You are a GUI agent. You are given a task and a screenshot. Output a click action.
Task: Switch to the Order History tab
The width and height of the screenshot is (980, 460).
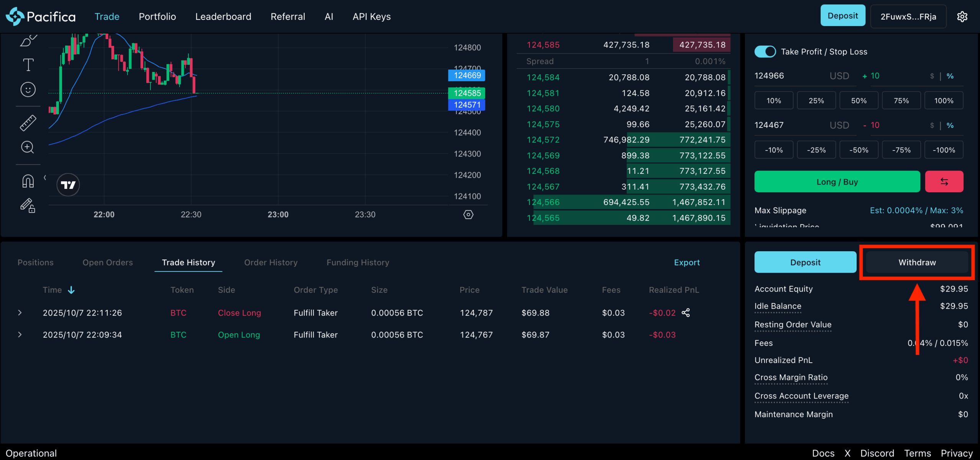tap(271, 262)
